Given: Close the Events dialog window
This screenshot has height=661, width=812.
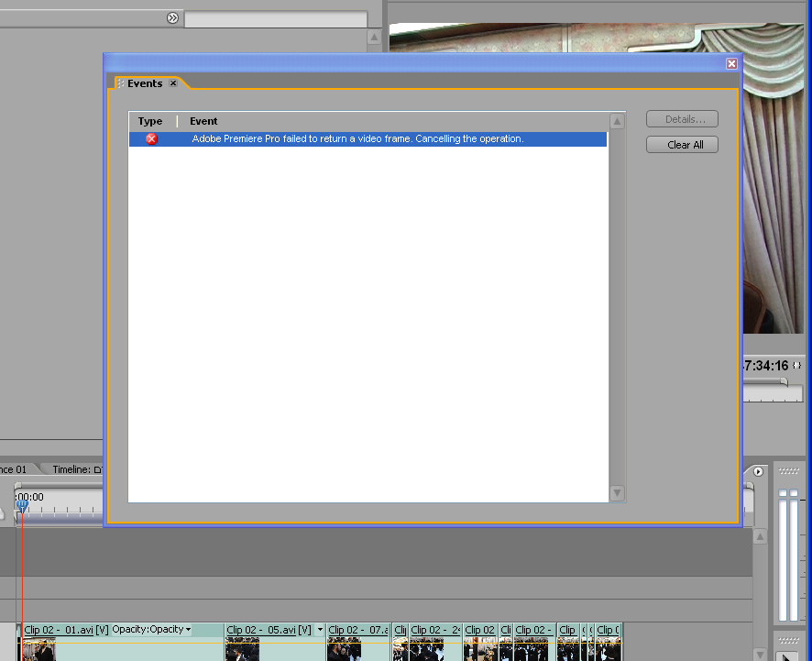Looking at the screenshot, I should 731,63.
